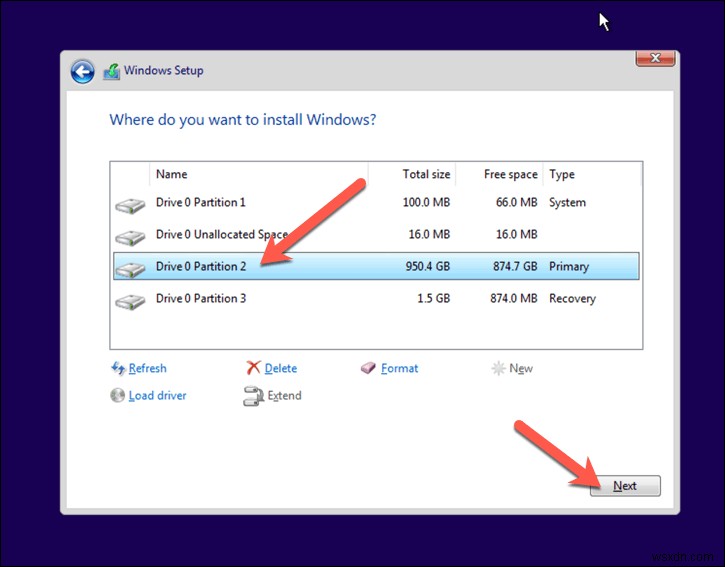This screenshot has height=567, width=725.
Task: Click the Windows Setup title icon
Action: tap(111, 71)
